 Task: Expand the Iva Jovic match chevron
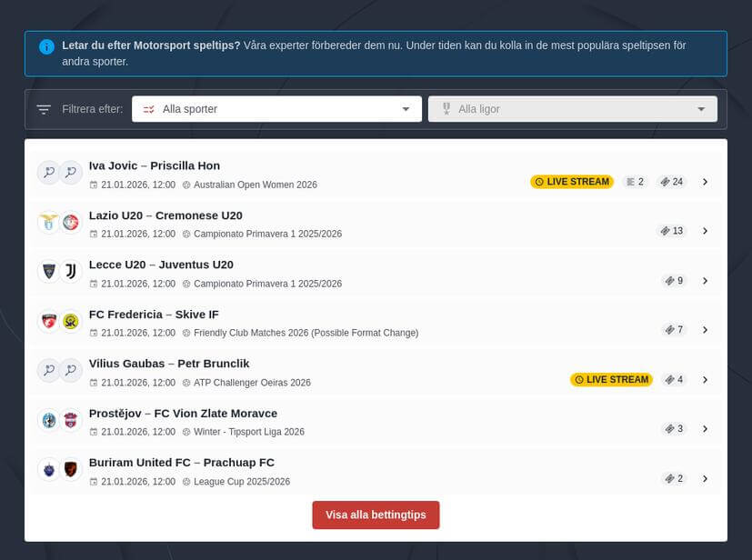tap(705, 182)
